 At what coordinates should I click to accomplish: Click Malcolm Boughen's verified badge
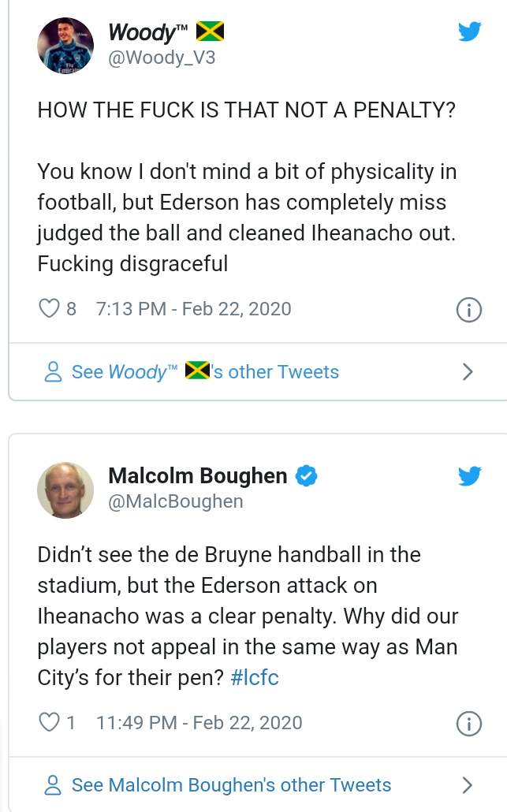[x=306, y=476]
